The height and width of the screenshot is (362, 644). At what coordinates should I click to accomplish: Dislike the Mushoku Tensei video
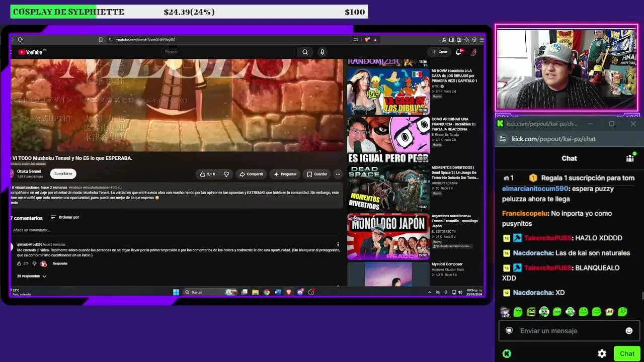226,174
